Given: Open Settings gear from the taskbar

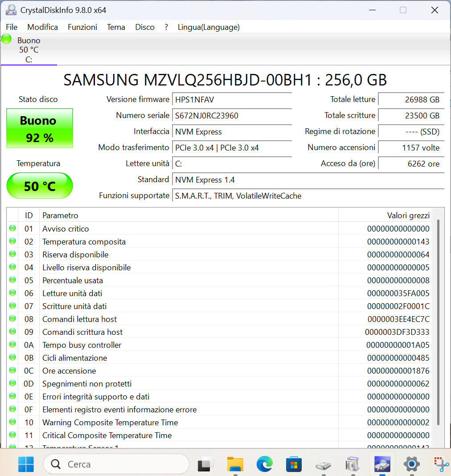Looking at the screenshot, I should 411,464.
